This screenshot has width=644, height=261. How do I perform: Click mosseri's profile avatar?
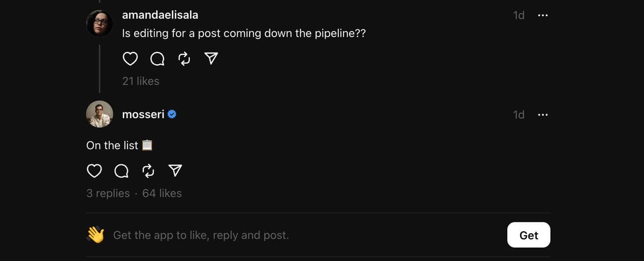(x=100, y=114)
